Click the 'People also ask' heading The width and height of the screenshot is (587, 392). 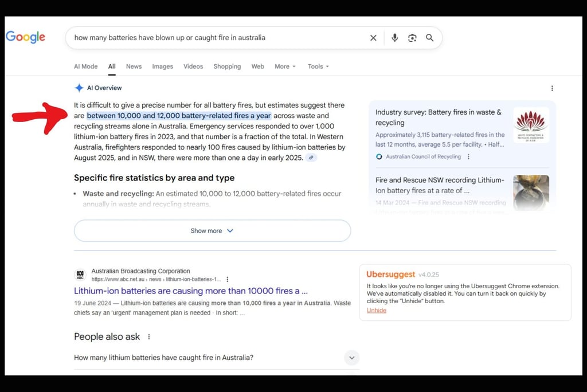107,336
